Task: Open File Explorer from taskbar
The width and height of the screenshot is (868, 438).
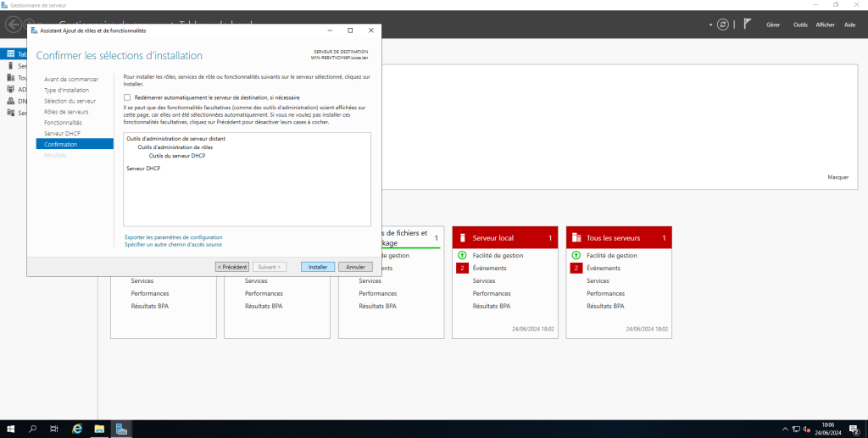Action: point(99,429)
